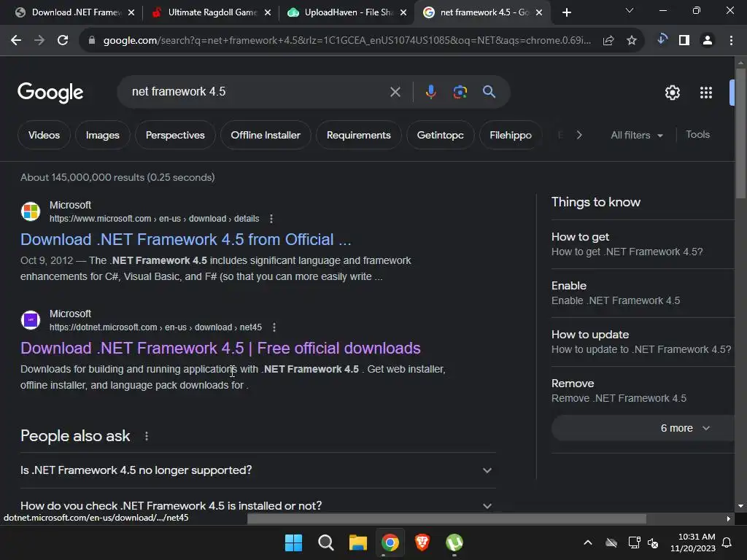Screen dimensions: 747x560
Task: Open the Chrome profile icon
Action: [x=708, y=41]
